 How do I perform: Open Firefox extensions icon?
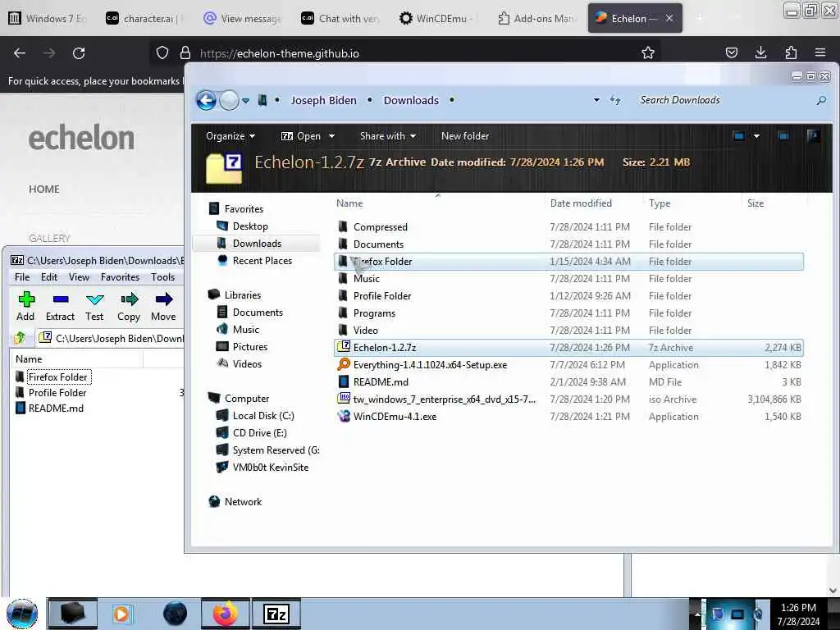[791, 52]
